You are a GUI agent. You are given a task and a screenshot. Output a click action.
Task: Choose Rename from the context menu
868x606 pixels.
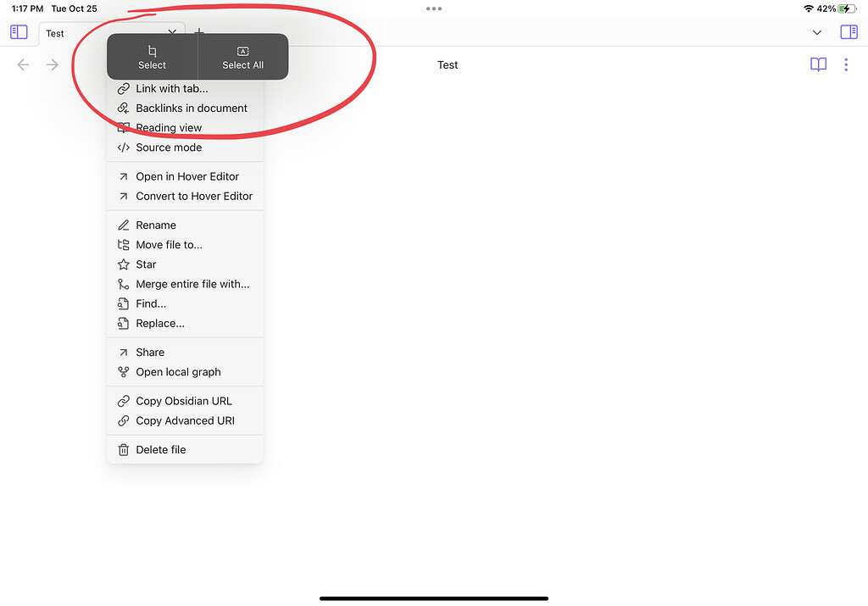pyautogui.click(x=156, y=225)
